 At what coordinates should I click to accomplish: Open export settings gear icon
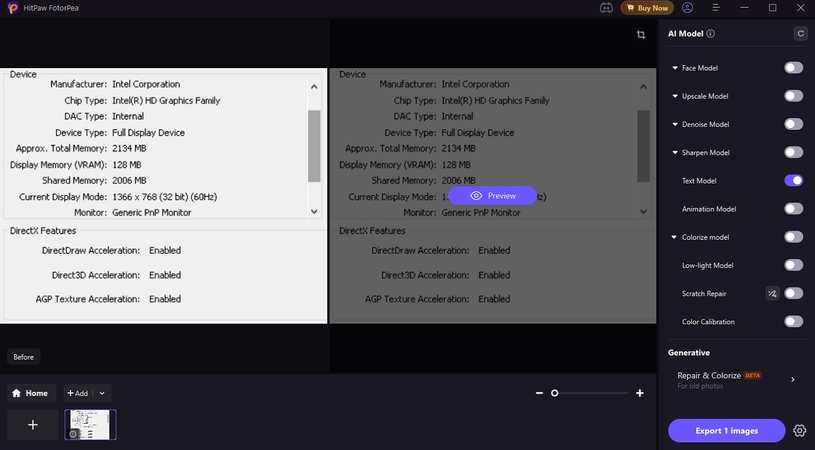[x=799, y=431]
